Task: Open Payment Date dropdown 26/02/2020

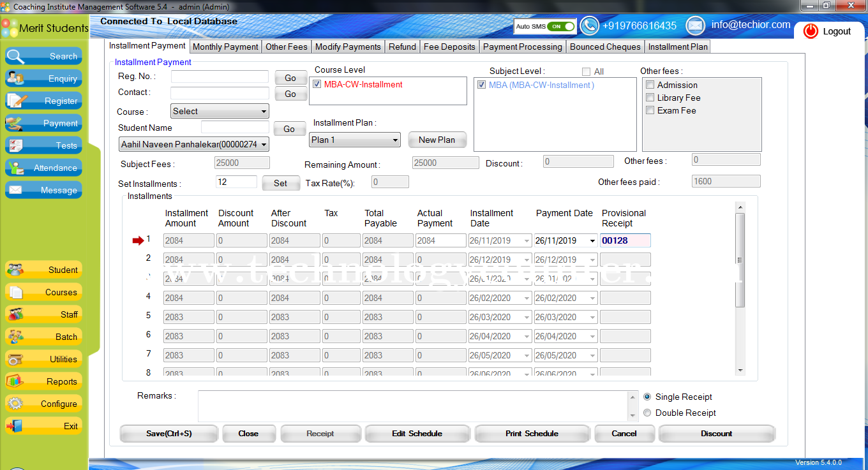Action: click(593, 298)
